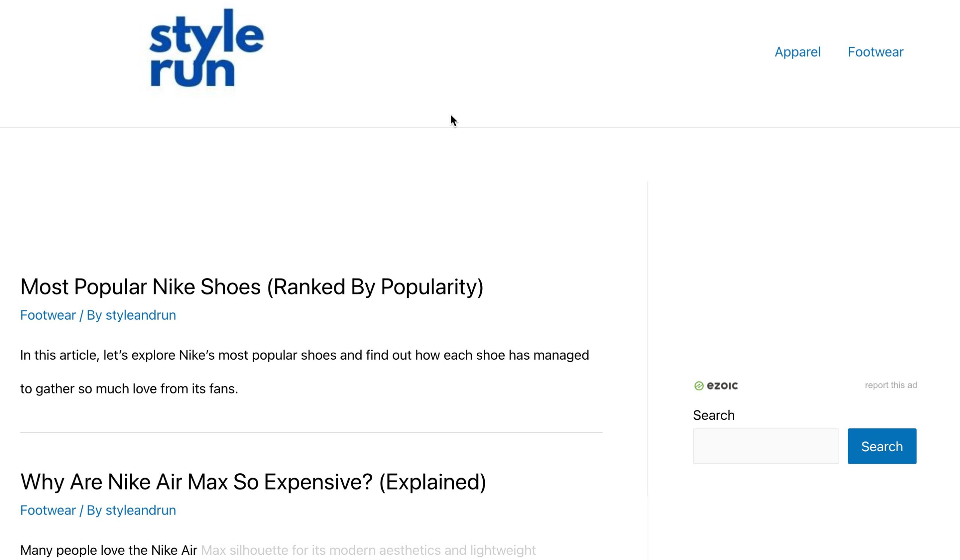Click the Air Max article excerpt text
The width and height of the screenshot is (960, 560).
(277, 550)
